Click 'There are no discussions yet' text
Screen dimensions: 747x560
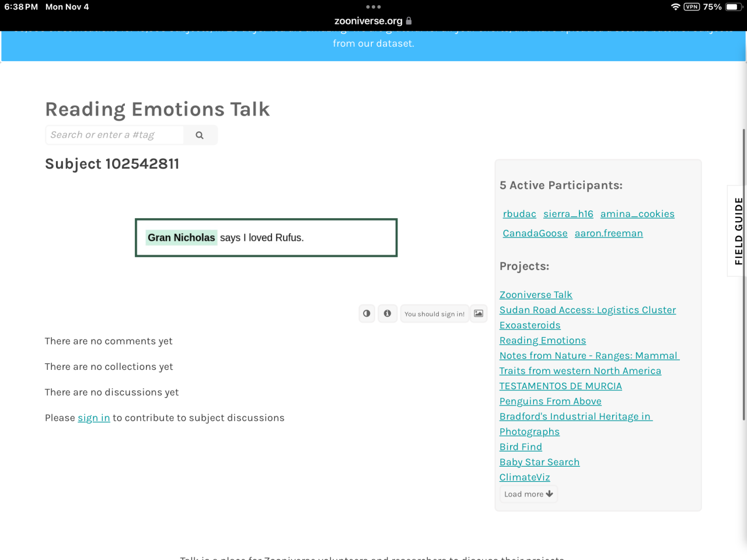pos(112,393)
